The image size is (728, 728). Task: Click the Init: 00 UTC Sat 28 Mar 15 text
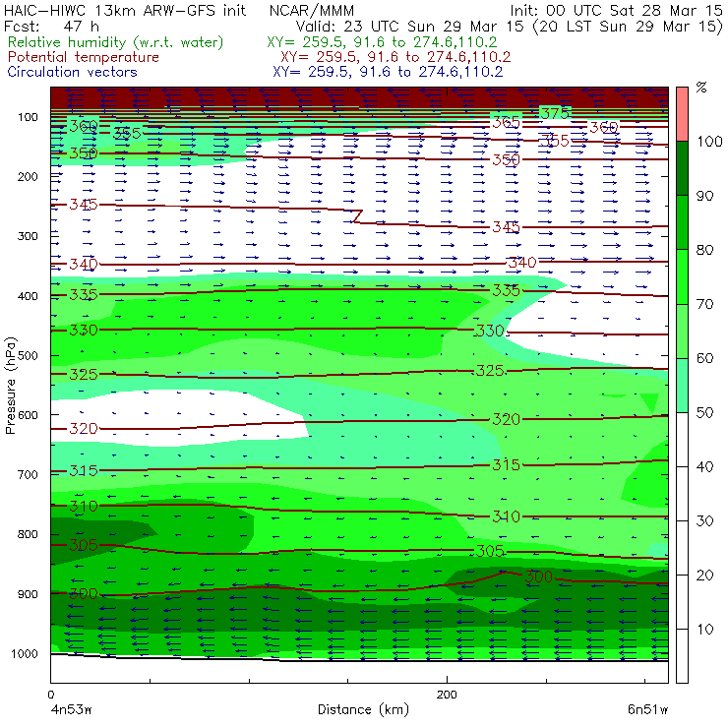(x=616, y=10)
